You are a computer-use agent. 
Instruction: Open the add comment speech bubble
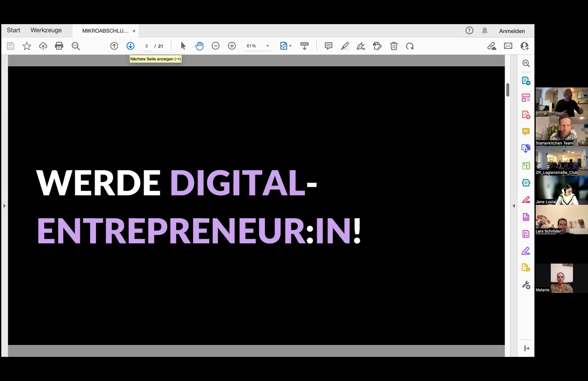[328, 46]
